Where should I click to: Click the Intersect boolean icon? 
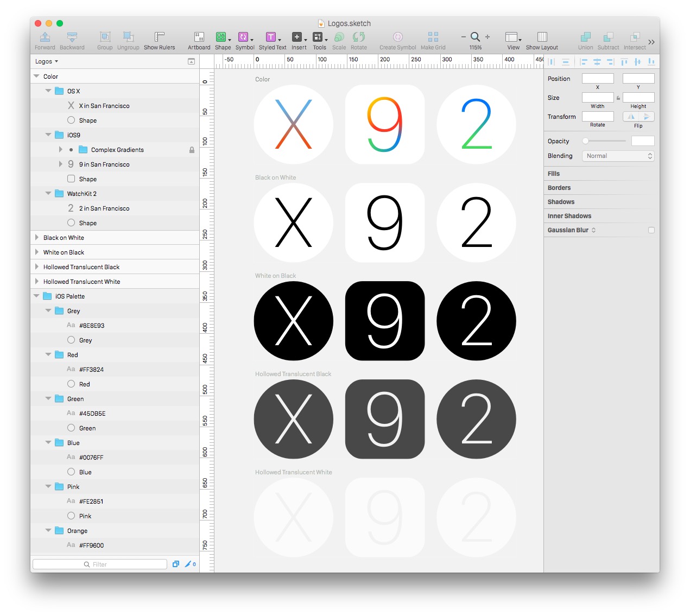pyautogui.click(x=635, y=37)
